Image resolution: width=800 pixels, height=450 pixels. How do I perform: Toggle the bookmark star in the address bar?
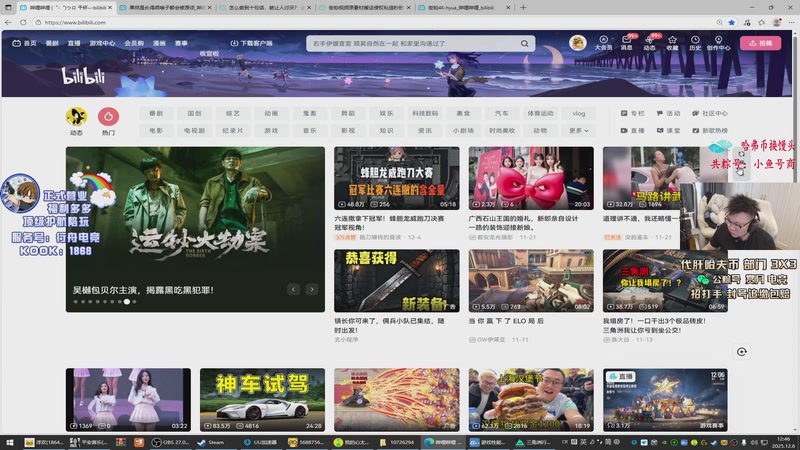click(x=732, y=22)
